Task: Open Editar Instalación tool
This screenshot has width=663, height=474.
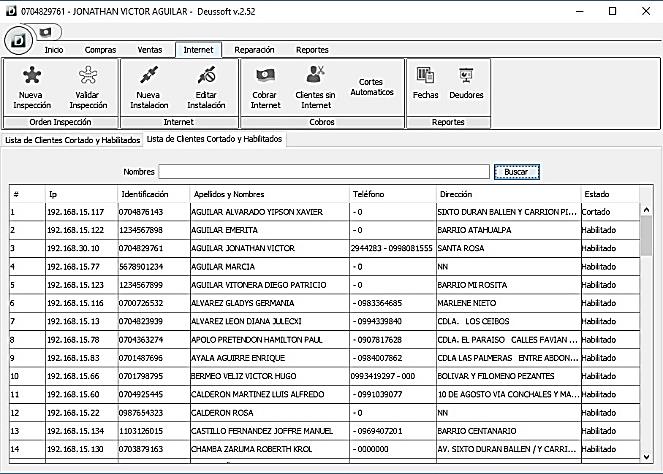Action: tap(206, 86)
